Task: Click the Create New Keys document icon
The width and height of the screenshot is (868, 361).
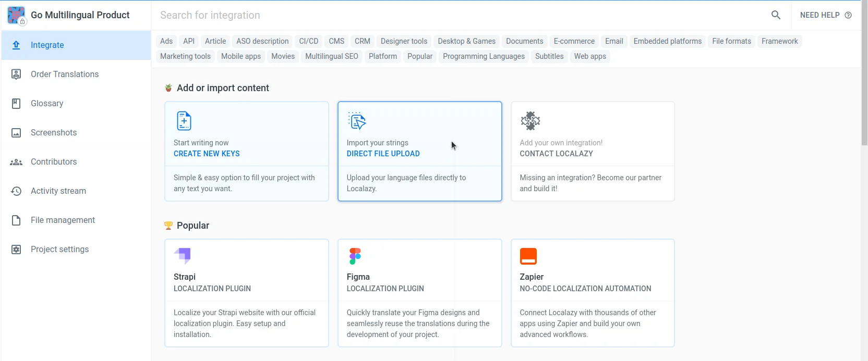Action: point(184,121)
